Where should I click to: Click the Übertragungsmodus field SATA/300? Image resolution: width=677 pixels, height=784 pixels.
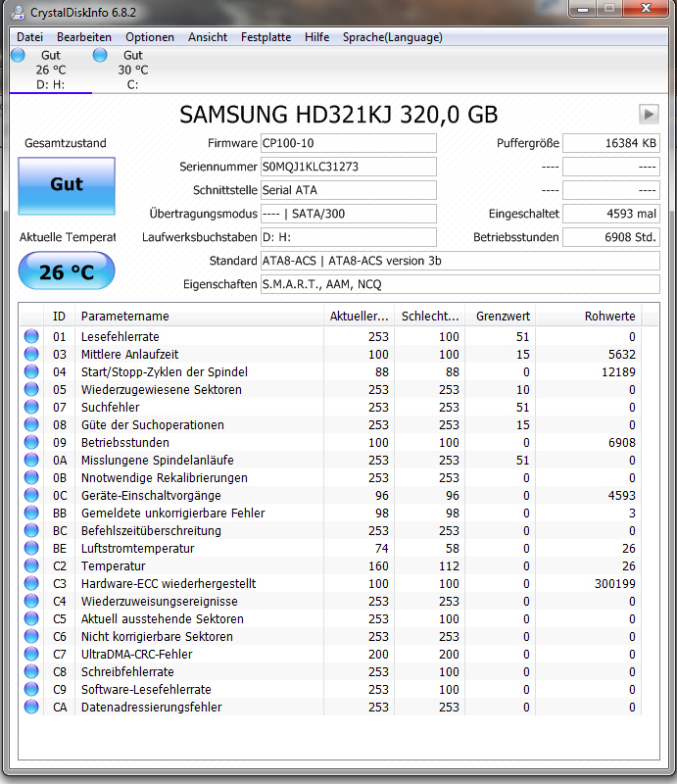[x=349, y=214]
